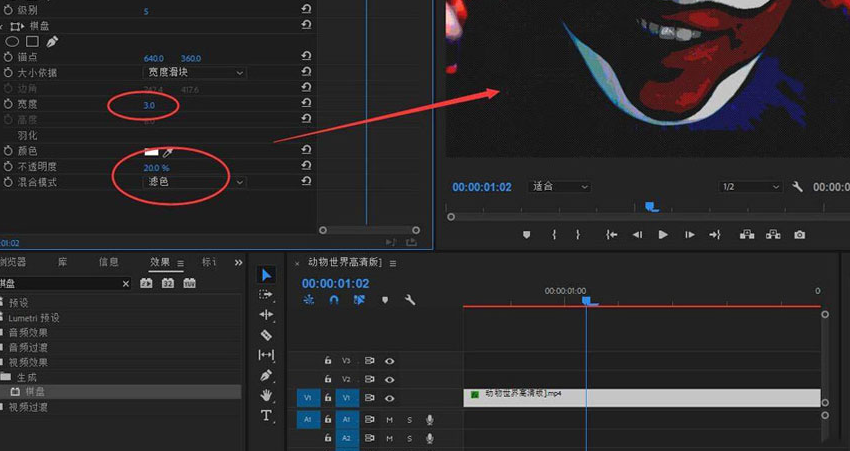Select the Pen tool in toolbar
The width and height of the screenshot is (850, 451).
(266, 375)
